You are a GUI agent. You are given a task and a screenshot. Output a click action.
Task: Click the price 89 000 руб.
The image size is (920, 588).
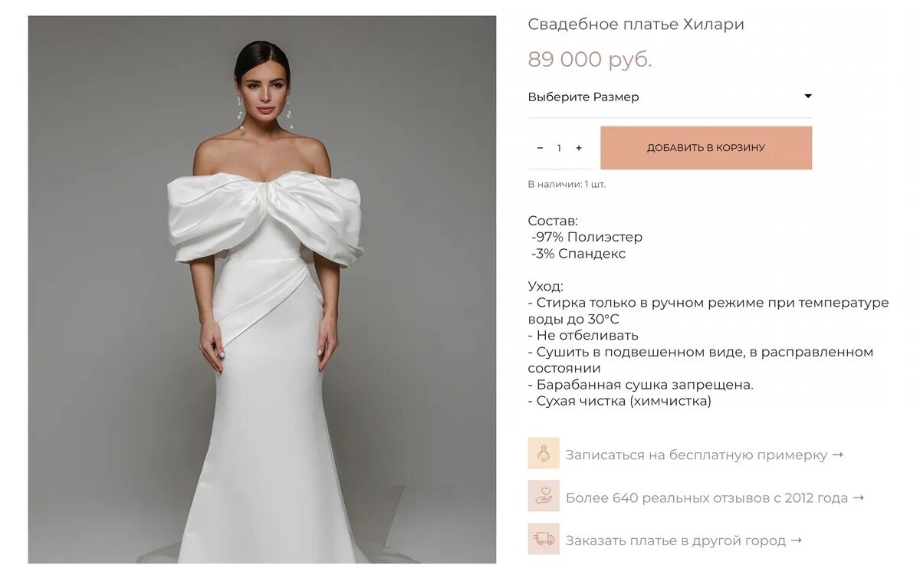(x=590, y=60)
